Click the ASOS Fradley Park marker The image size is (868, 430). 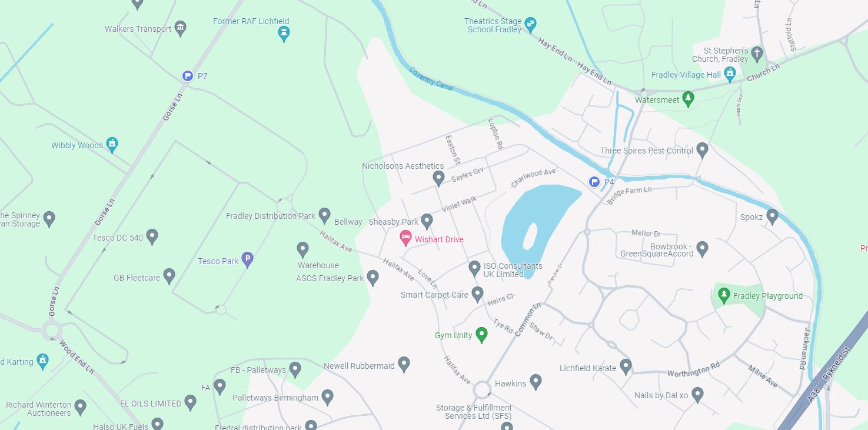pyautogui.click(x=373, y=278)
